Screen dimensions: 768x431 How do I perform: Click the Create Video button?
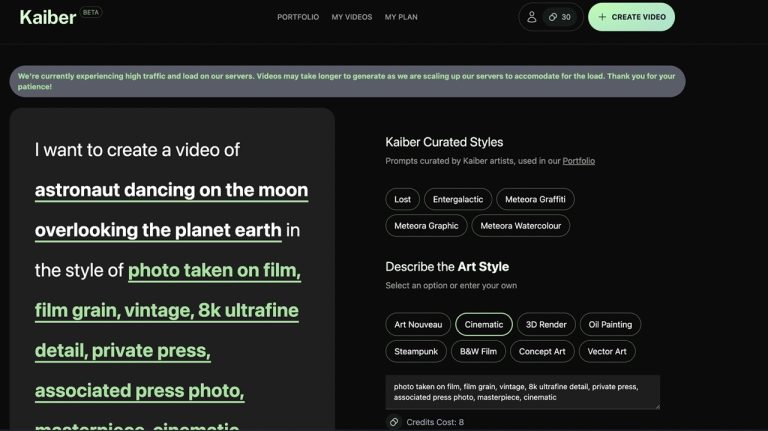point(631,17)
